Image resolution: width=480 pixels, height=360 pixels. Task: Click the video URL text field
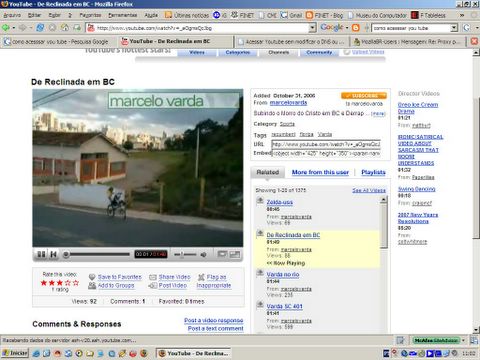326,144
